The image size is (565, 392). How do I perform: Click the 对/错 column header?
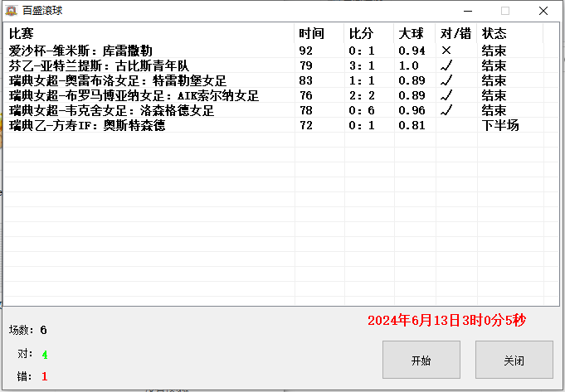(456, 33)
